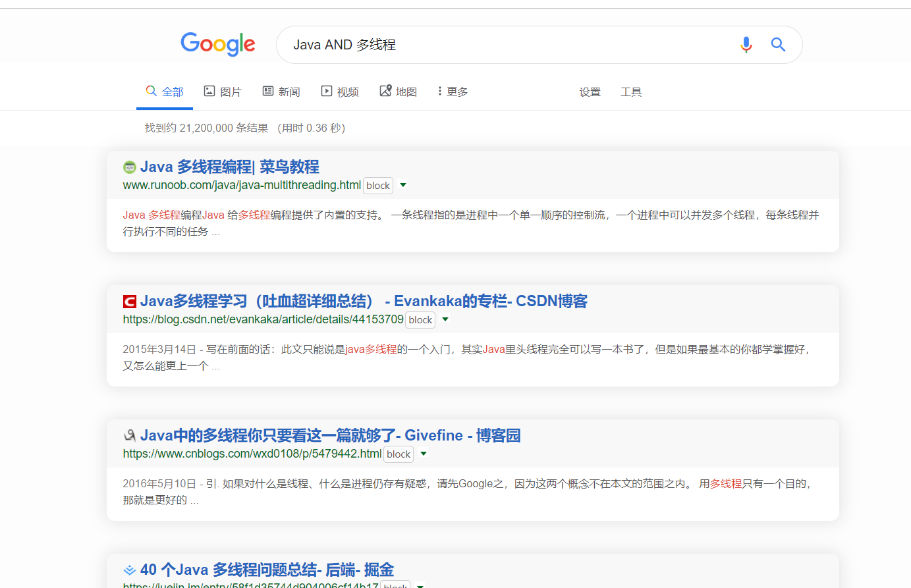Click the runoob.com block button

(378, 186)
